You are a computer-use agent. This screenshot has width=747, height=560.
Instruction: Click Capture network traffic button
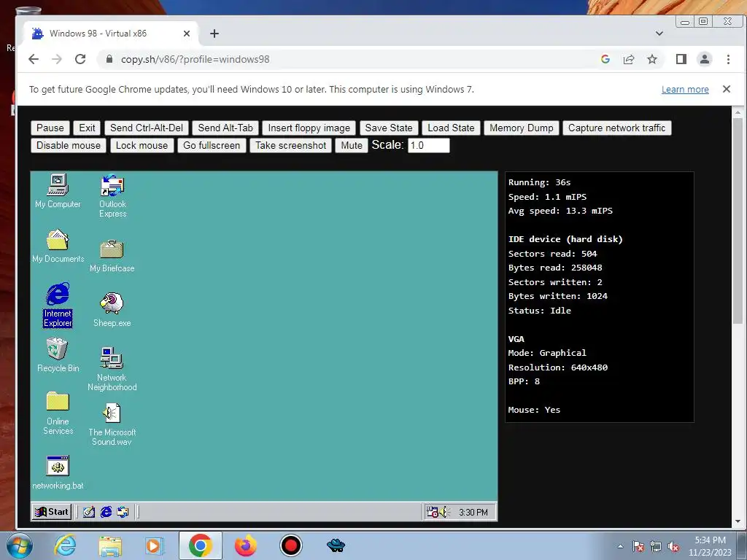tap(616, 128)
